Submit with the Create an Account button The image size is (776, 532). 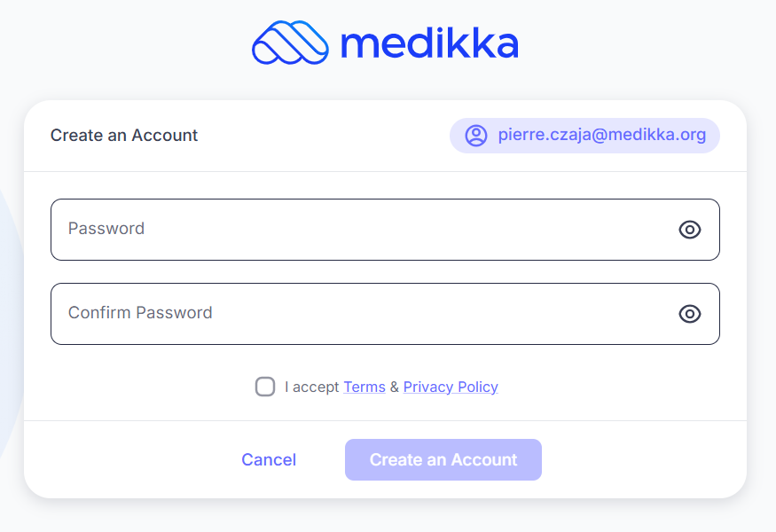[x=443, y=460]
